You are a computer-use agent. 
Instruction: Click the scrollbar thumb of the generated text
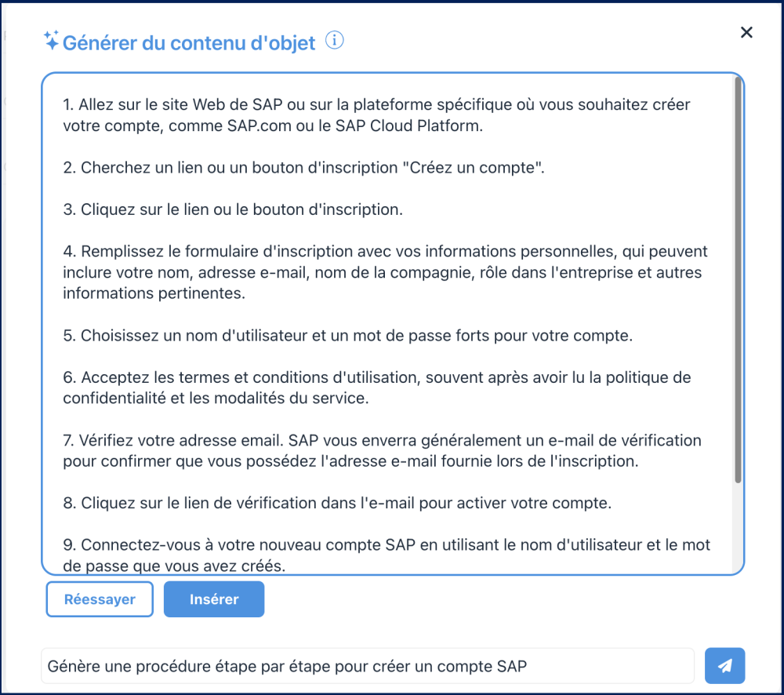737,282
